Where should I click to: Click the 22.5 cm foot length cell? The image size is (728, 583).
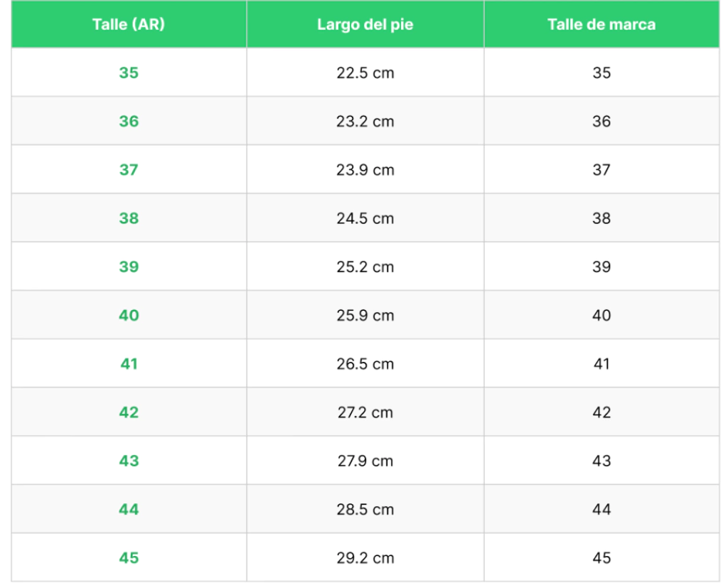(x=365, y=73)
